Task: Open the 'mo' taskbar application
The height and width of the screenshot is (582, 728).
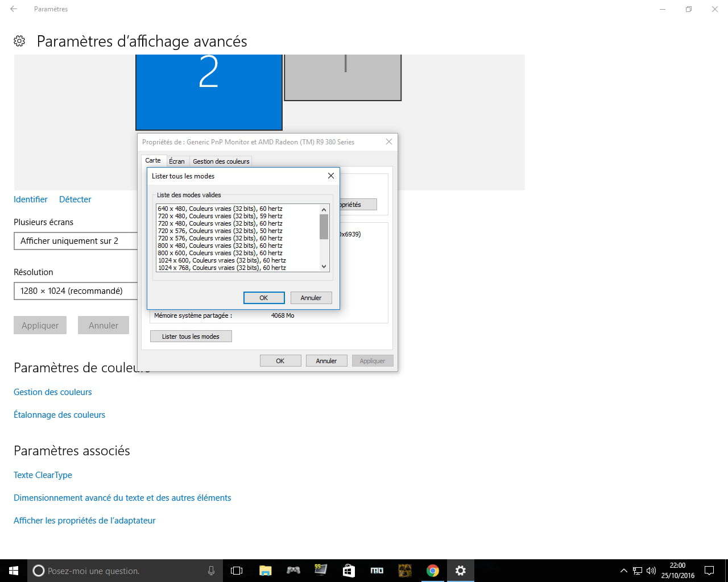Action: pyautogui.click(x=377, y=571)
